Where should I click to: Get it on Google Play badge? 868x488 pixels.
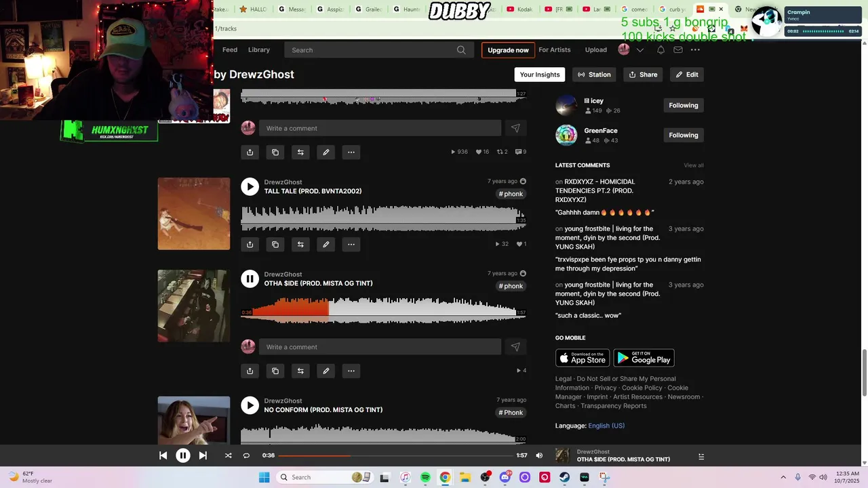click(x=644, y=358)
